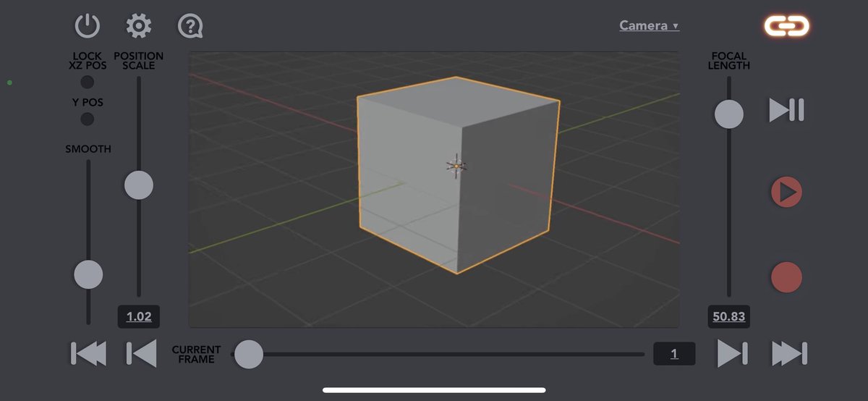Jump to the first frame
The width and height of the screenshot is (868, 401).
(x=88, y=353)
